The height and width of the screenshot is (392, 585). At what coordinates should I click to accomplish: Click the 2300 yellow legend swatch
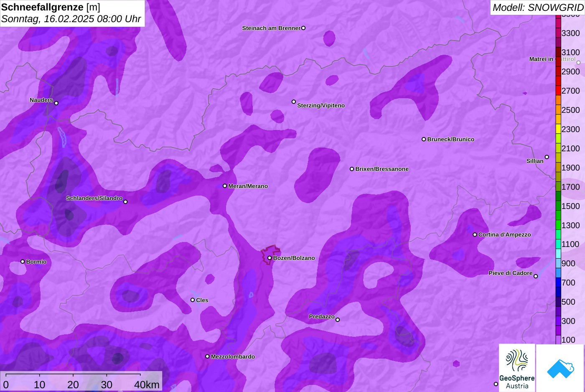pyautogui.click(x=558, y=129)
